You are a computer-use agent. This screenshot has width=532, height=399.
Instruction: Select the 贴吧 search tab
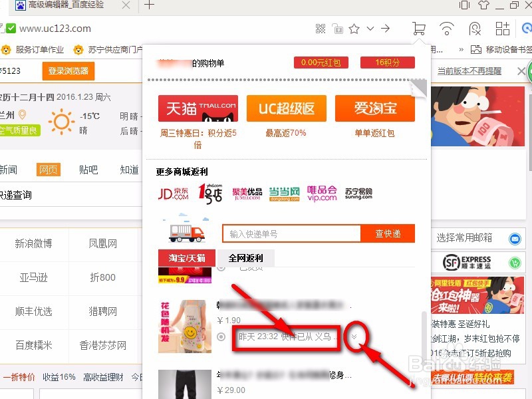point(88,170)
